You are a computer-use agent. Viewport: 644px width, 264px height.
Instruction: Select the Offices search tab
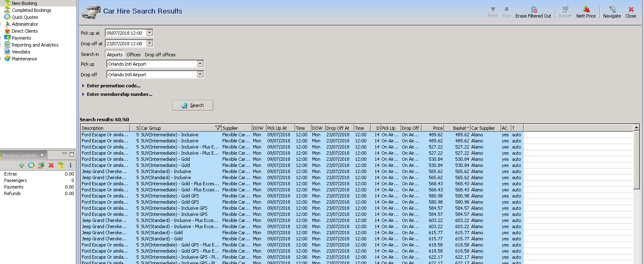tap(133, 55)
